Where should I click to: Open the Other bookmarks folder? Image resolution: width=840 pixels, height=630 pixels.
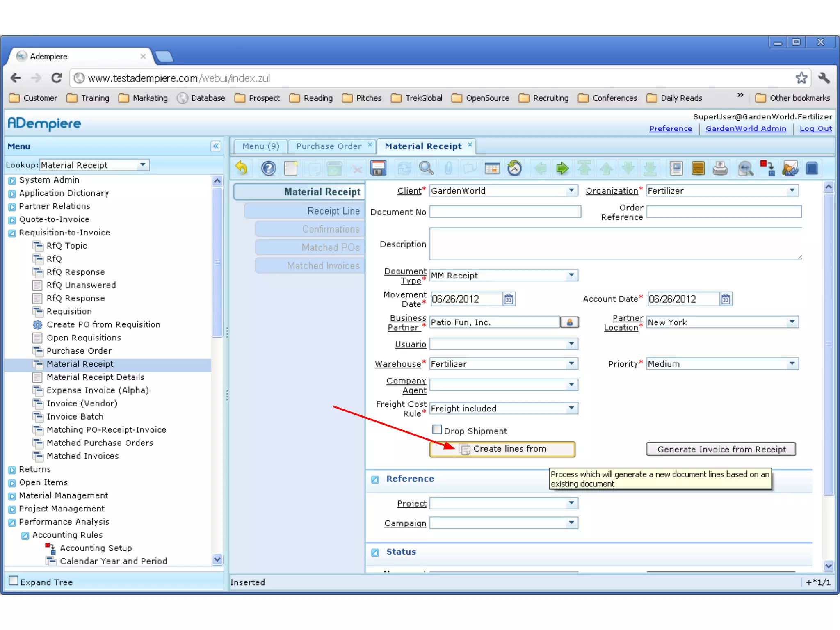coord(793,98)
